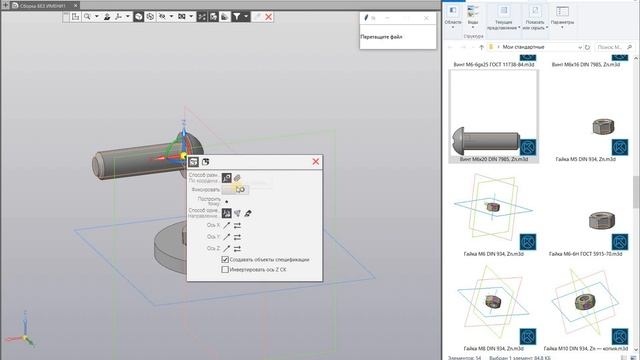Image resolution: width=640 pixels, height=360 pixels.
Task: Toggle the isometric cube view icon
Action: click(x=139, y=17)
